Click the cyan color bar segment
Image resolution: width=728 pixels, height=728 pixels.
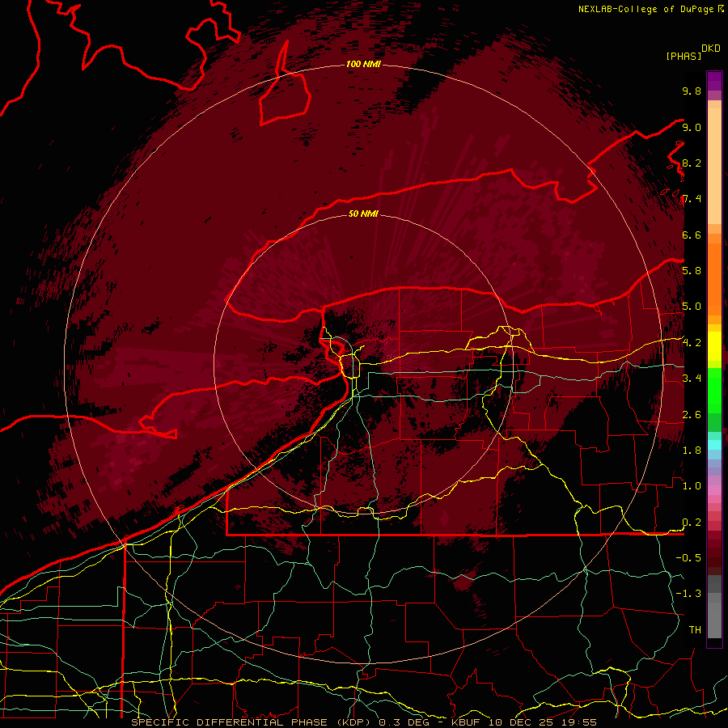click(714, 445)
